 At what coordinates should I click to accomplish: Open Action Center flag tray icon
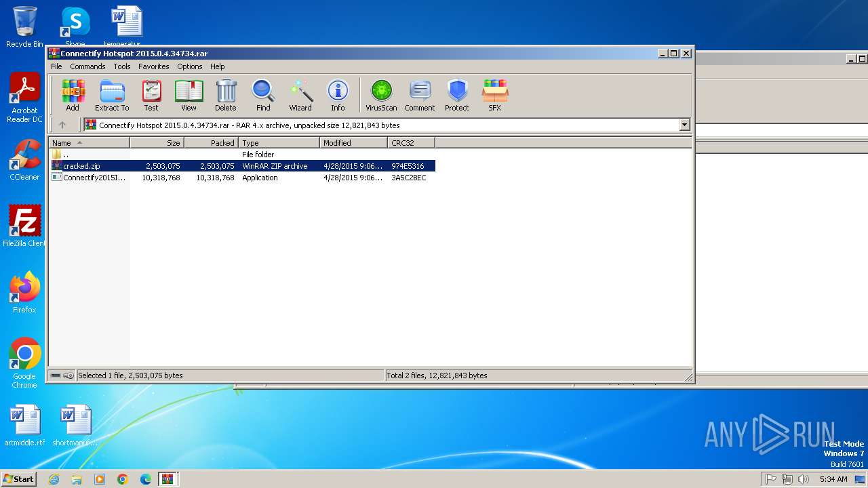click(770, 479)
